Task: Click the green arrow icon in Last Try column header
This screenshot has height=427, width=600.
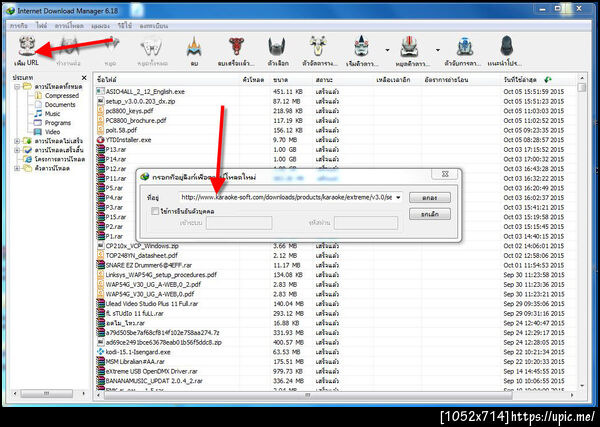Action: (548, 80)
